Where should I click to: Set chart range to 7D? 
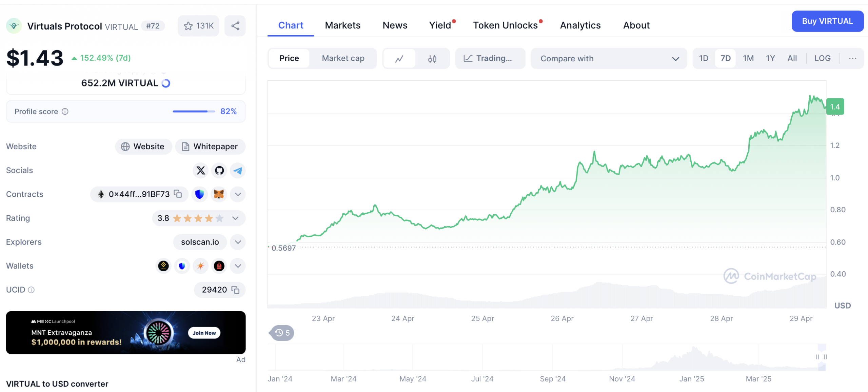[x=726, y=58]
